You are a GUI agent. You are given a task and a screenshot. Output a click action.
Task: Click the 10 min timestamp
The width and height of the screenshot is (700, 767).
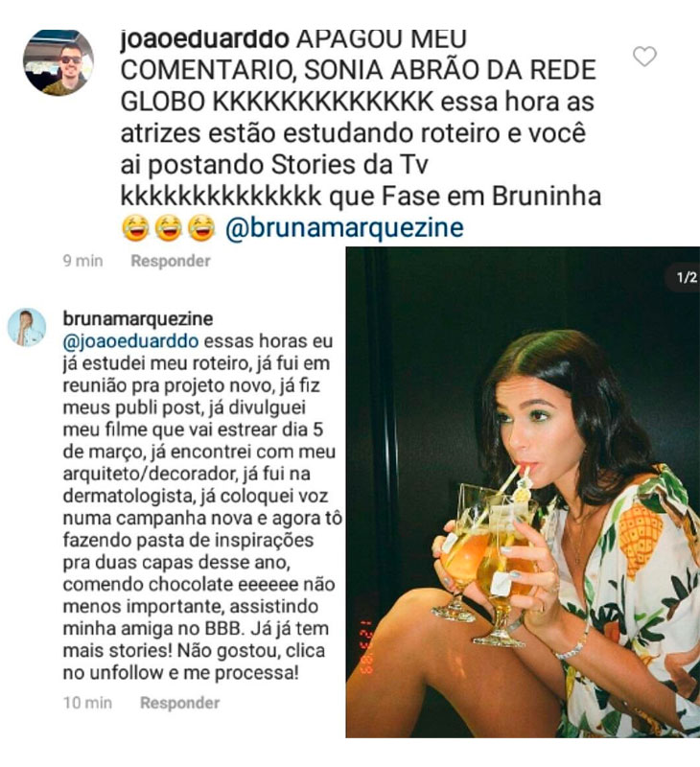[x=87, y=703]
